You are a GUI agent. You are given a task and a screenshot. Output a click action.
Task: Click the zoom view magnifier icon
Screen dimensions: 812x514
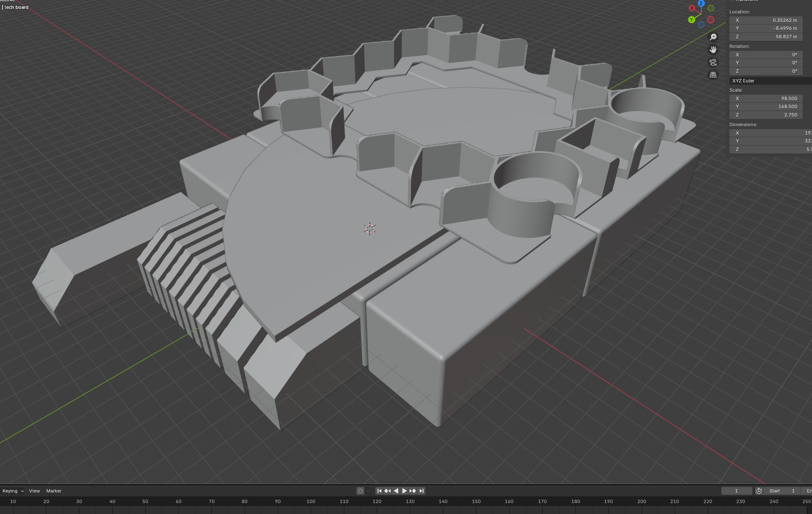(713, 37)
